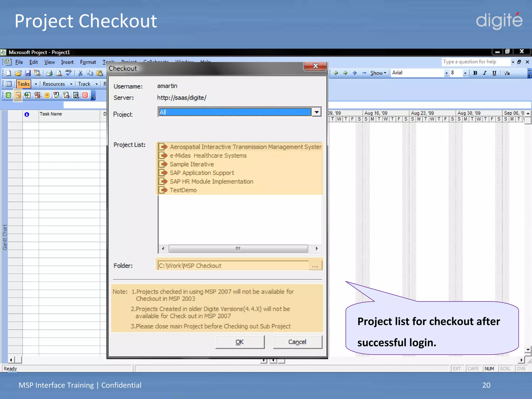532x399 pixels.
Task: Click the Type a question for help box
Action: (476, 62)
